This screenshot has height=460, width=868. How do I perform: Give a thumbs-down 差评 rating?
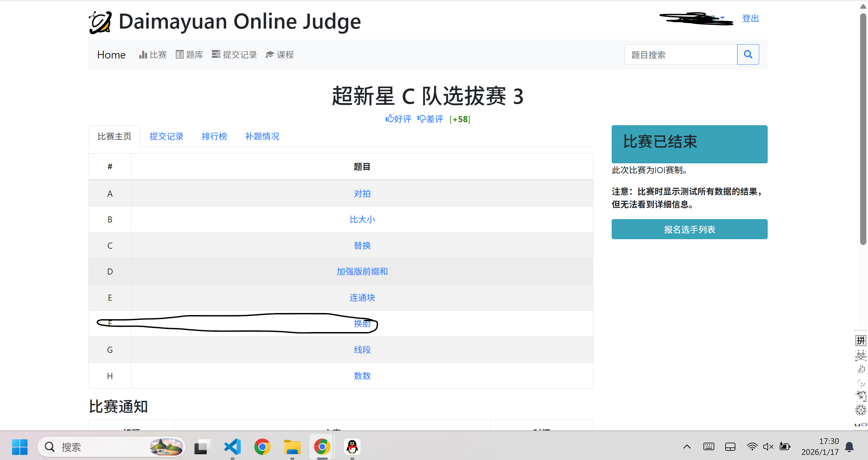(430, 119)
